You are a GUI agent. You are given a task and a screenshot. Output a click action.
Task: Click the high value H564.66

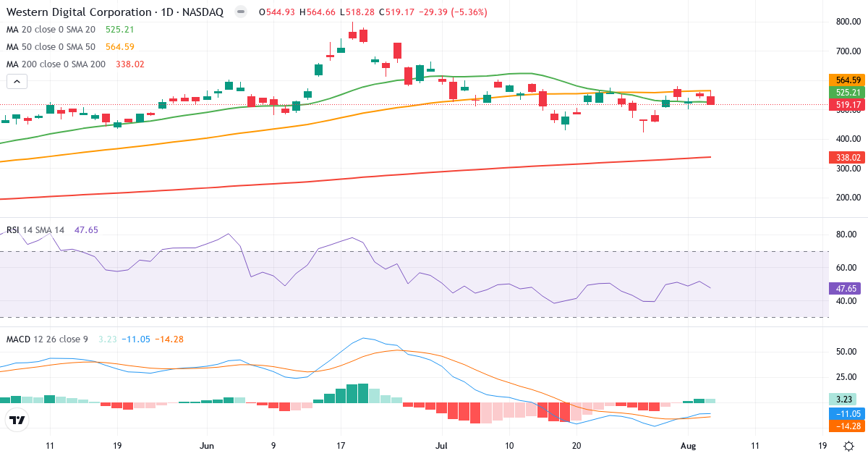[x=317, y=12]
